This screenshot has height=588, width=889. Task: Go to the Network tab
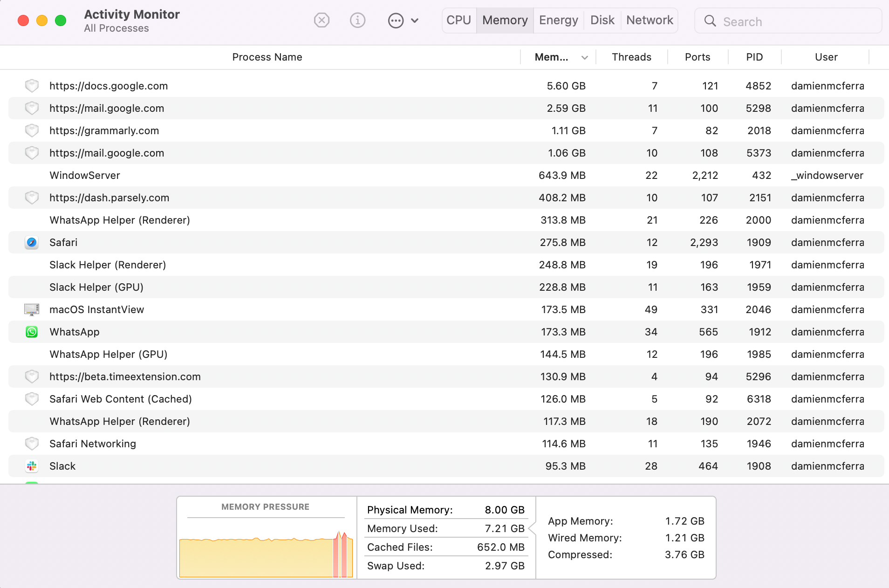pyautogui.click(x=650, y=21)
